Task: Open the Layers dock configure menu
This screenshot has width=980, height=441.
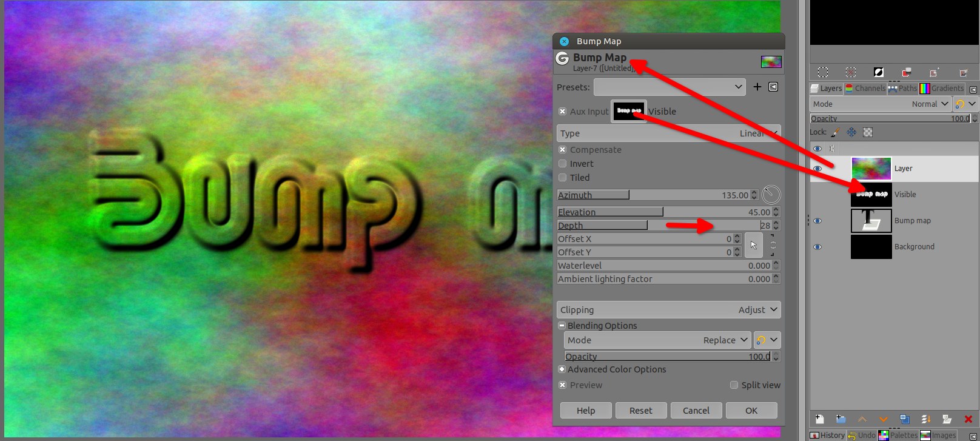Action: (973, 89)
